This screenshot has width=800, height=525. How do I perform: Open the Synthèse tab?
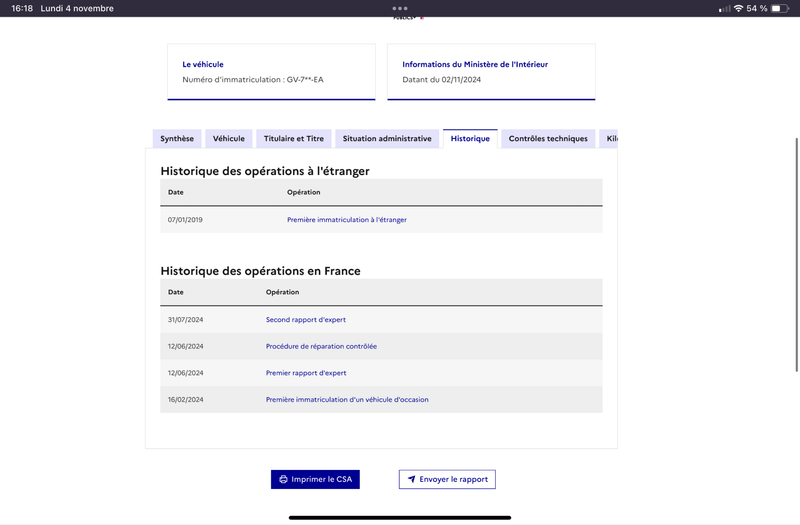pyautogui.click(x=177, y=139)
